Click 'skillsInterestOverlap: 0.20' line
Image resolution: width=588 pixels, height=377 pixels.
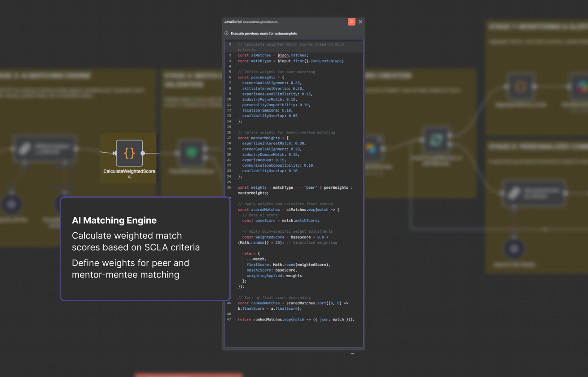click(x=272, y=88)
